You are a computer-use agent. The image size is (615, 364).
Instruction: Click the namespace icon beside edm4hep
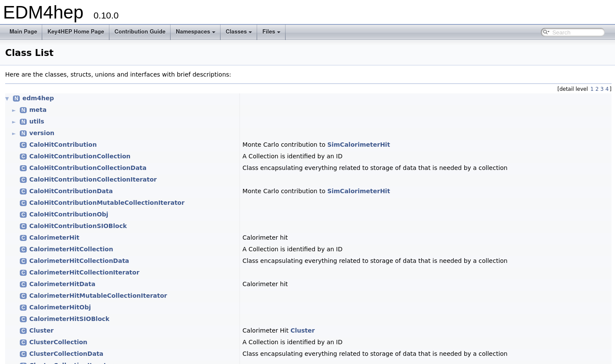point(16,99)
